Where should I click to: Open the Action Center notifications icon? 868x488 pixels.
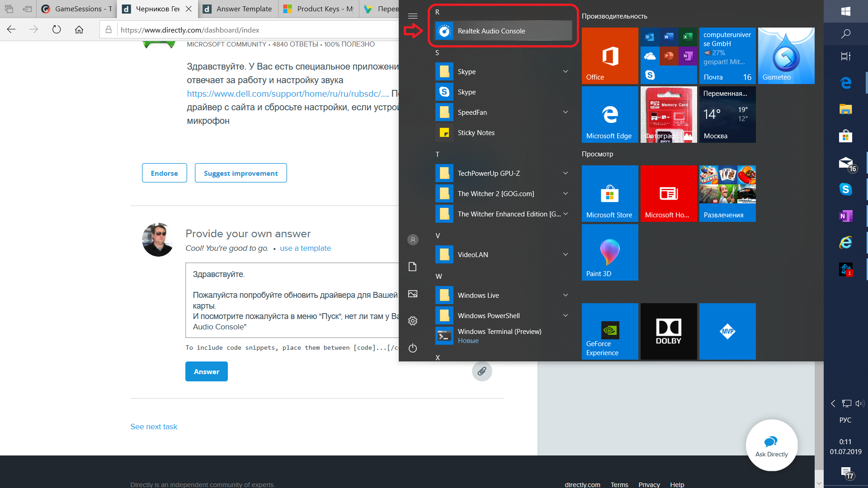[x=846, y=473]
